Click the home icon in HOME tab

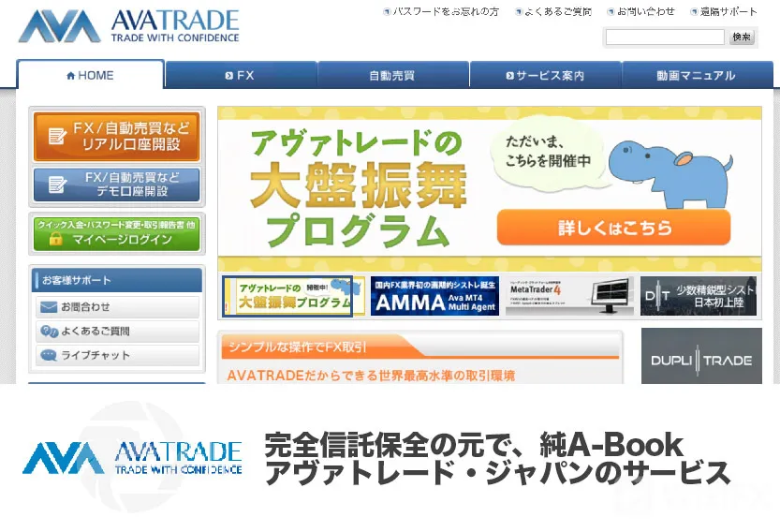[x=70, y=76]
